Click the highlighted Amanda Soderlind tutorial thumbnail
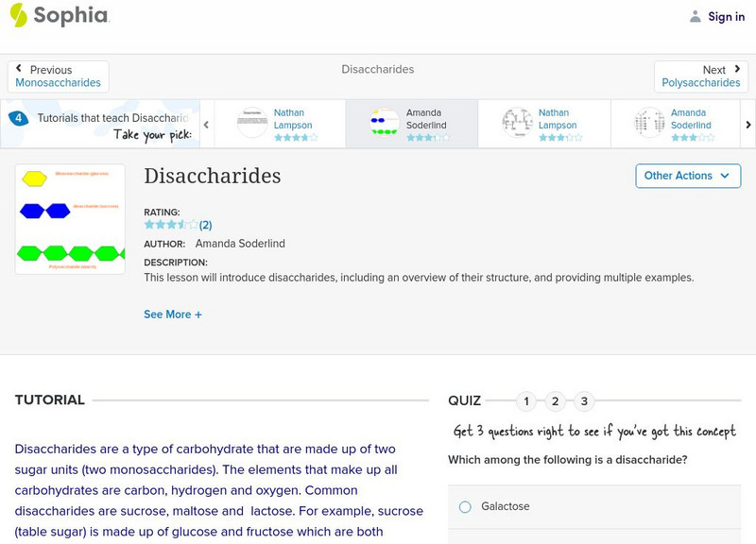This screenshot has width=756, height=544. (x=385, y=124)
